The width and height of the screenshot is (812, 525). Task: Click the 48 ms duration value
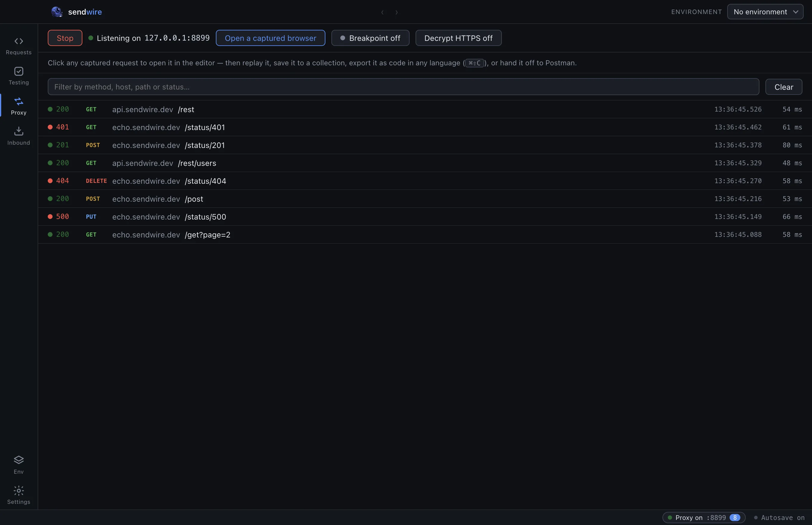point(792,163)
